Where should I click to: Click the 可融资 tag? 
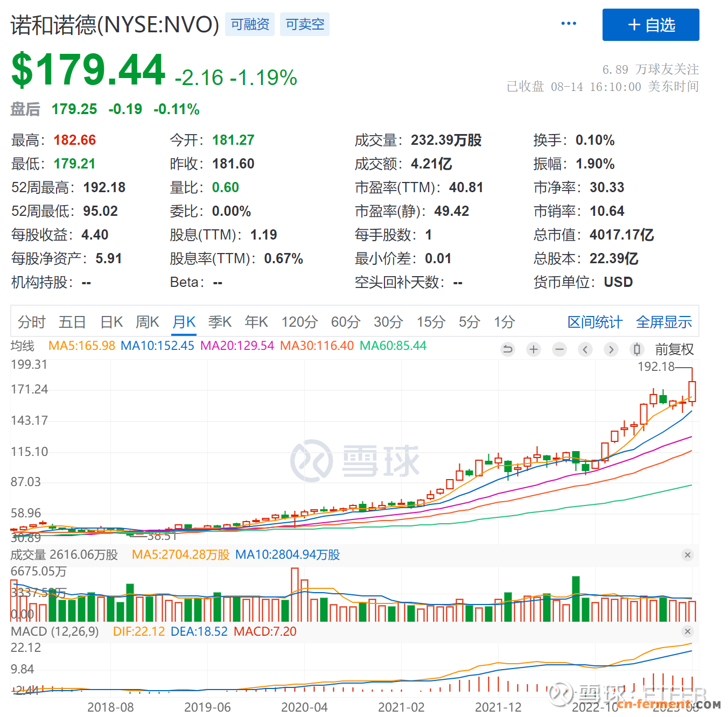250,24
